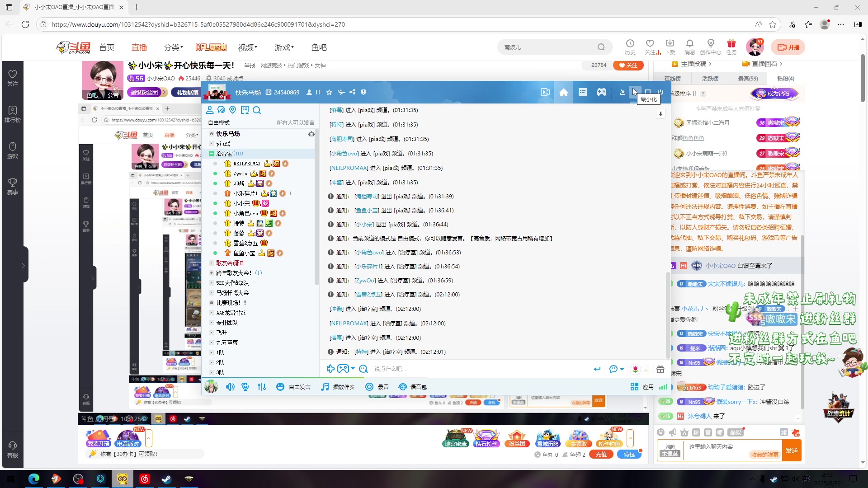Viewport: 868px width, 488px height.
Task: Click the YY location pin icon
Action: tap(233, 110)
